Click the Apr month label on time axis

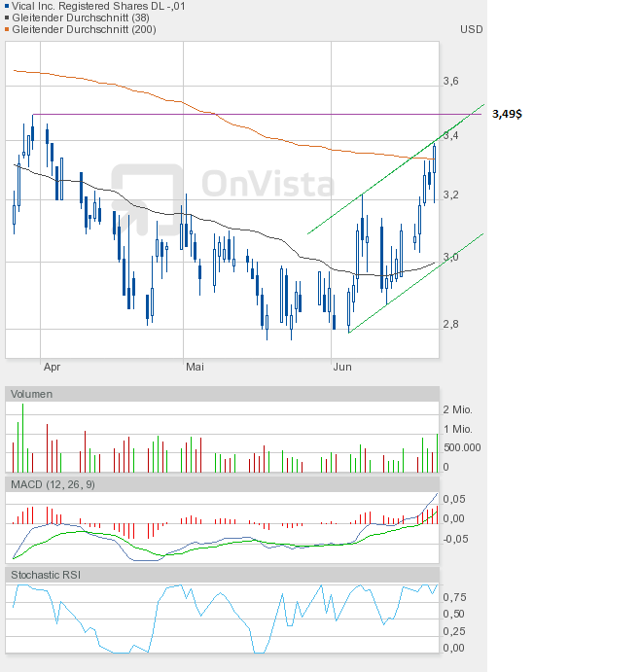[x=52, y=367]
